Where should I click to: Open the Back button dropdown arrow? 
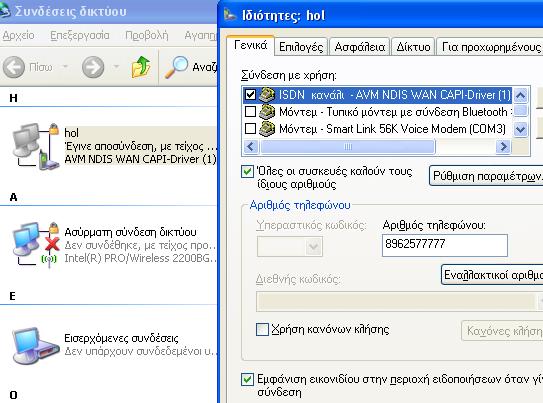tap(65, 66)
